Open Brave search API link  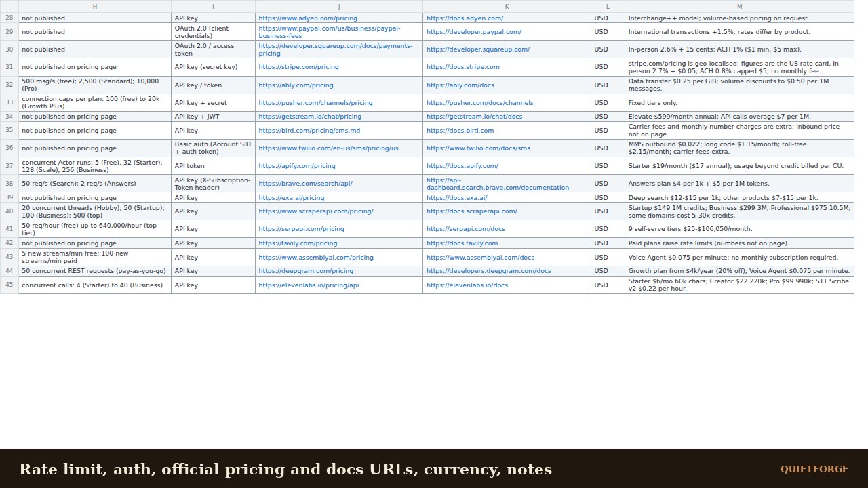pos(305,184)
